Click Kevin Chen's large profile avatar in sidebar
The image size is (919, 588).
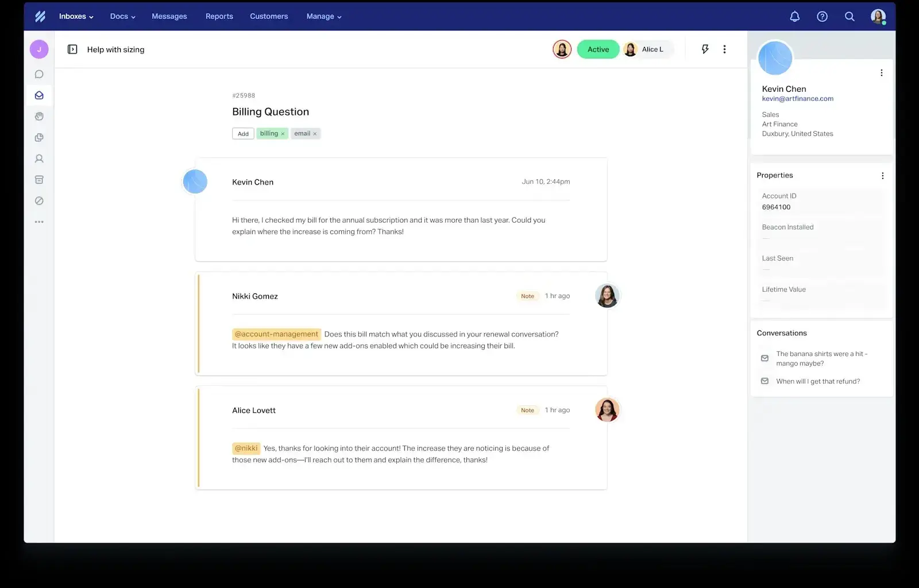[x=775, y=58]
